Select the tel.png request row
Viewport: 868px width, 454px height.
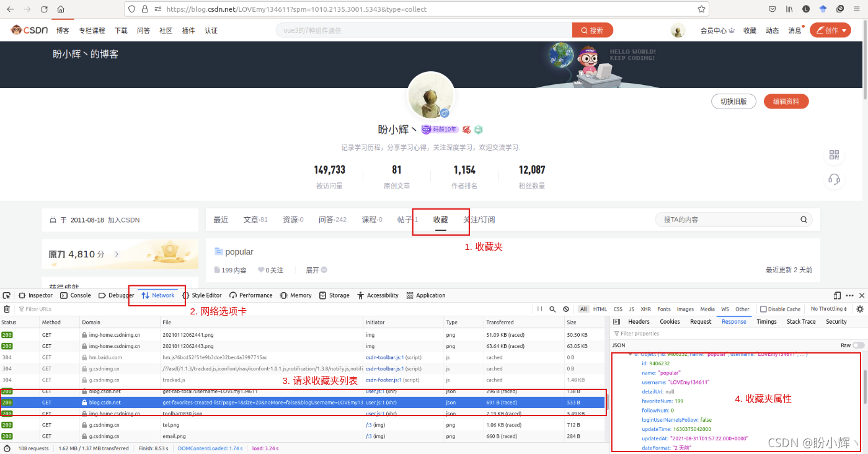click(x=303, y=425)
